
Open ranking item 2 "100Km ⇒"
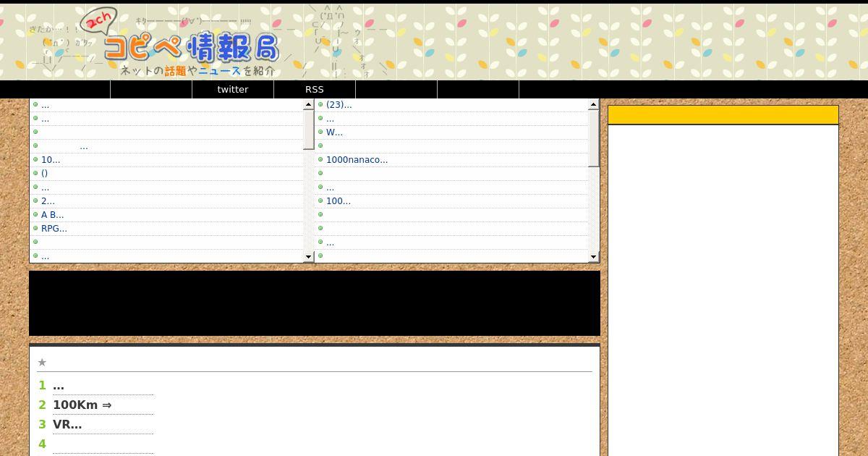(x=82, y=405)
